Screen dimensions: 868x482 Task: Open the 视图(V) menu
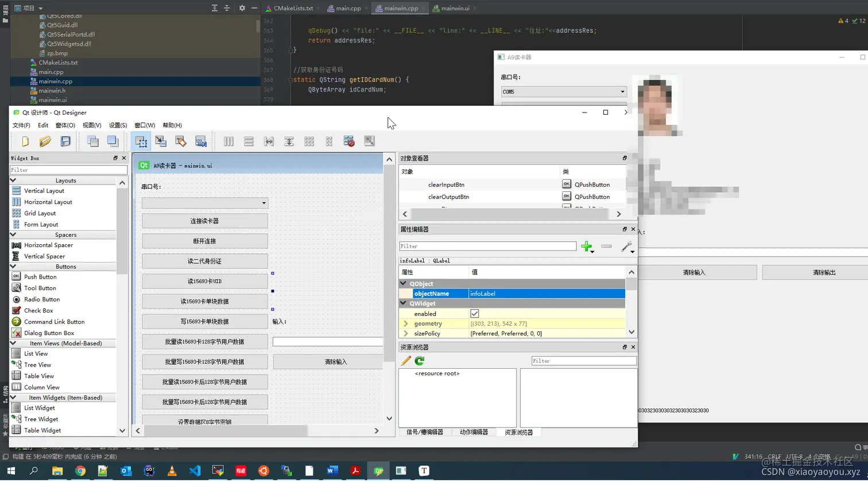pyautogui.click(x=92, y=125)
